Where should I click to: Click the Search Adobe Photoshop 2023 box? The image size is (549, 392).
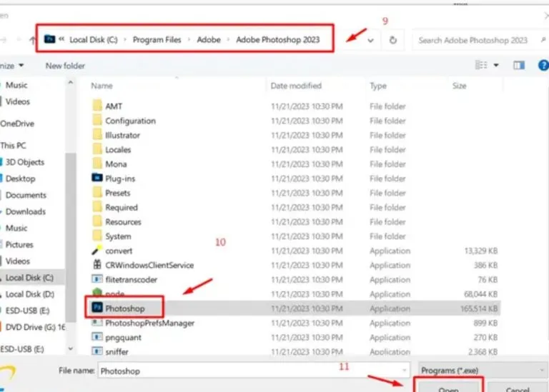(480, 40)
